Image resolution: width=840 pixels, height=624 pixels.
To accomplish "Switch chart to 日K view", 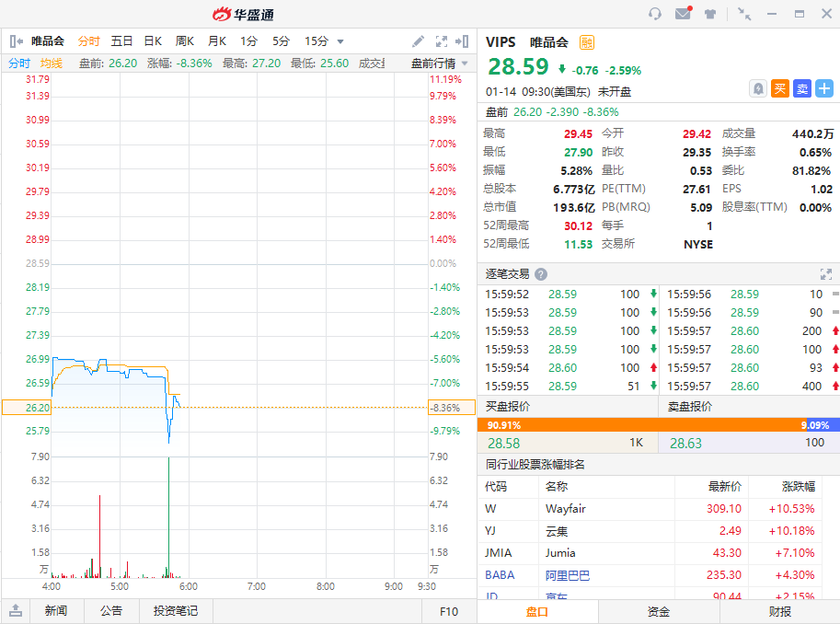I will (154, 41).
